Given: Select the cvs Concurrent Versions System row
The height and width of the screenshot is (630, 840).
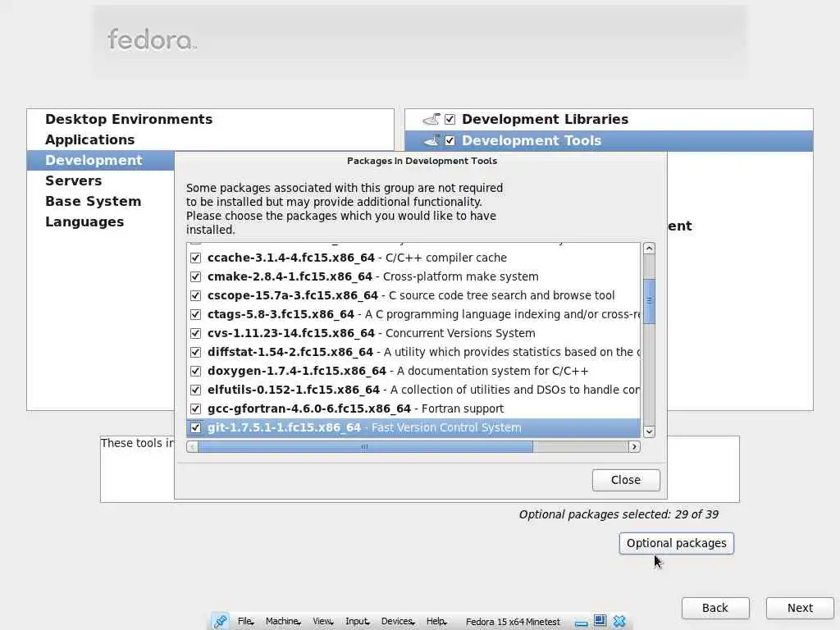Looking at the screenshot, I should pos(413,333).
